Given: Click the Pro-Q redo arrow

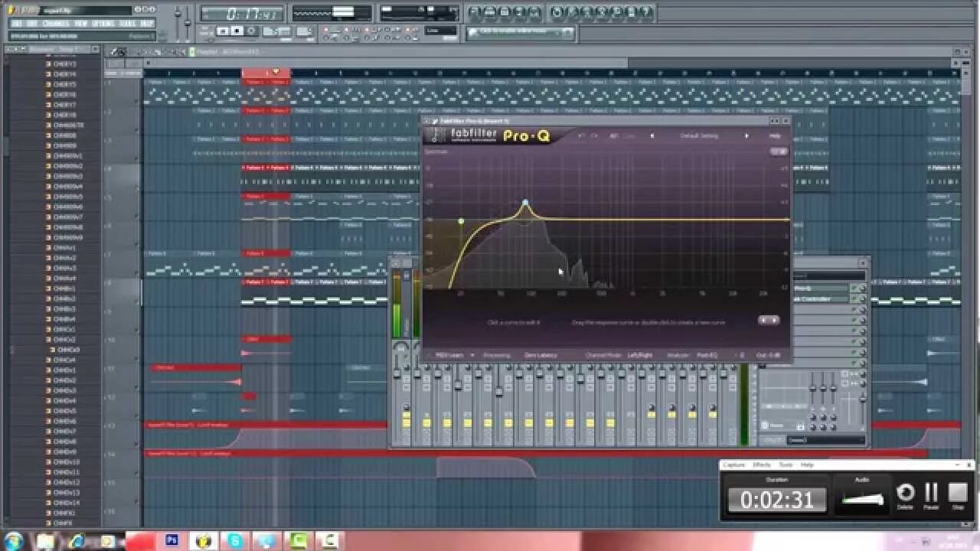Looking at the screenshot, I should click(x=593, y=135).
